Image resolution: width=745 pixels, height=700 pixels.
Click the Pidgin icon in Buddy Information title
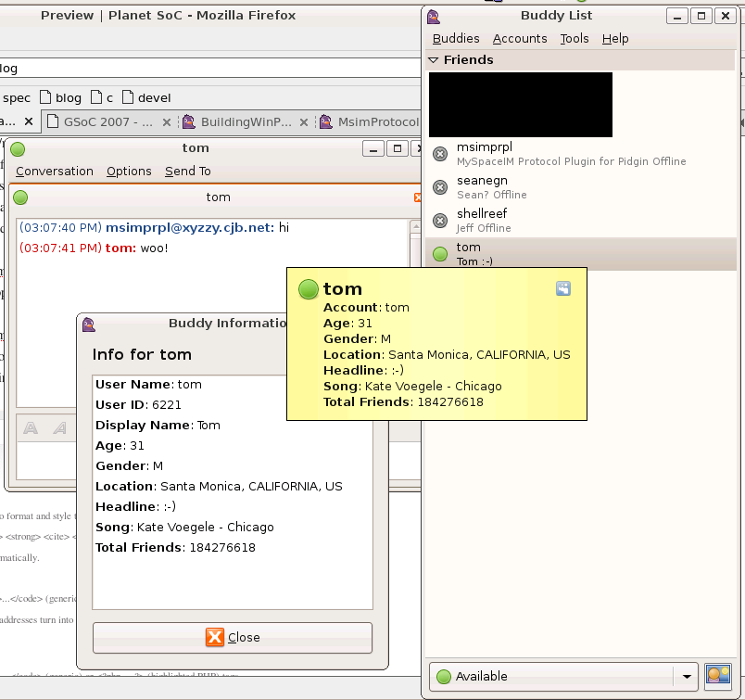89,325
